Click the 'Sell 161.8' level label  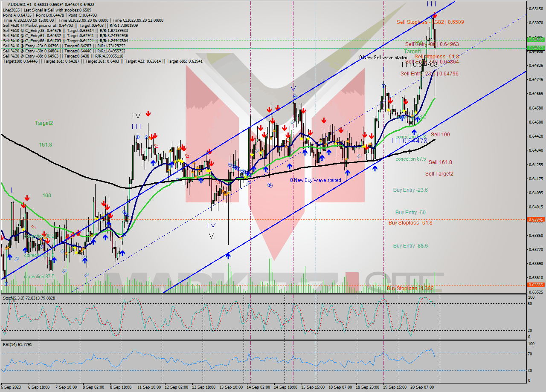click(x=440, y=162)
